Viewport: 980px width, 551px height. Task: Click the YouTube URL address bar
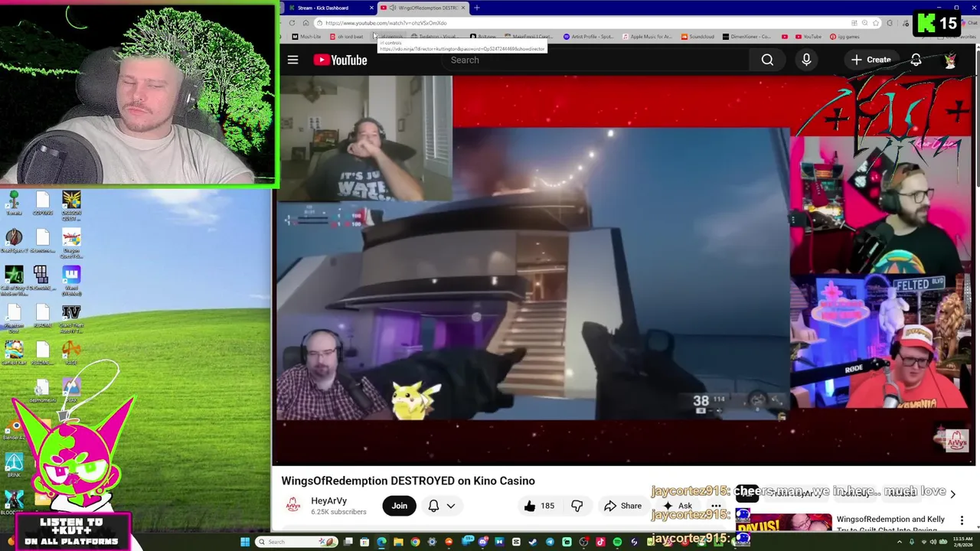582,23
